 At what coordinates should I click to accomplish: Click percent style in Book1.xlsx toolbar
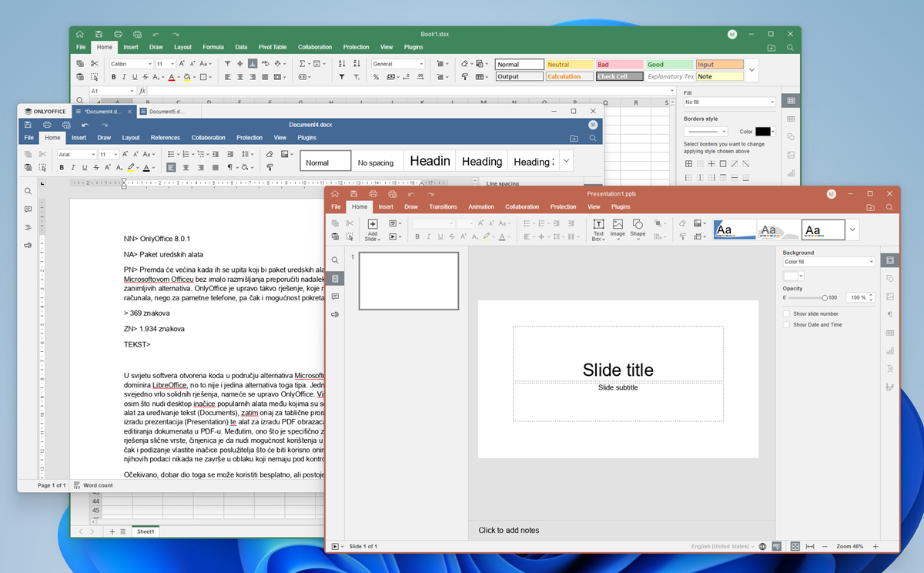pos(376,77)
